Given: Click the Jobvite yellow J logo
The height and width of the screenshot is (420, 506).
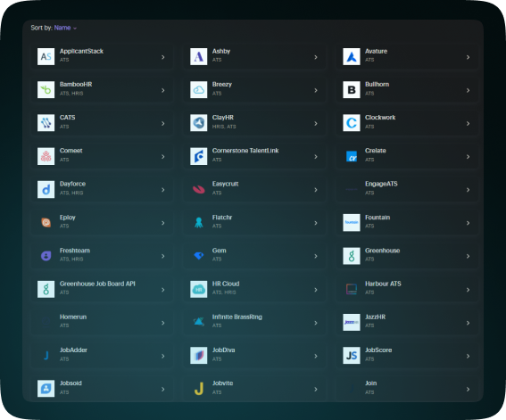Looking at the screenshot, I should tap(199, 389).
